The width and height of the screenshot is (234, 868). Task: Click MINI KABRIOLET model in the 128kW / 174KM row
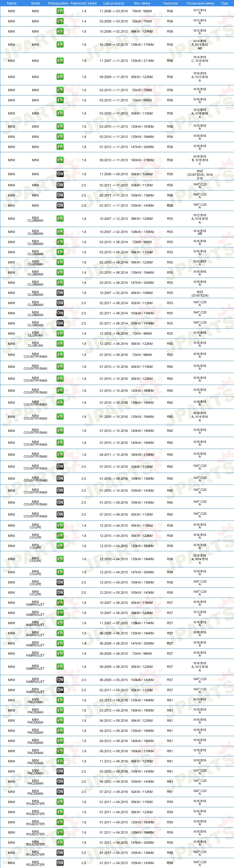(35, 623)
